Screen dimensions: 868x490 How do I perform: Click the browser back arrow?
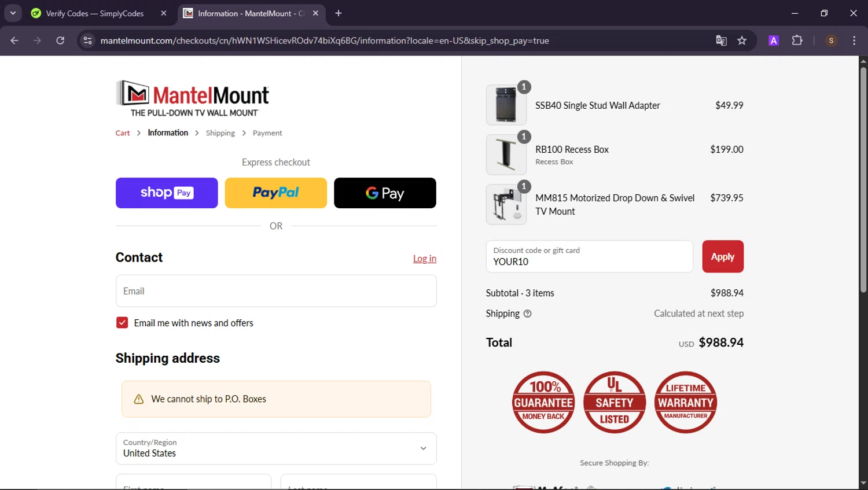point(14,40)
